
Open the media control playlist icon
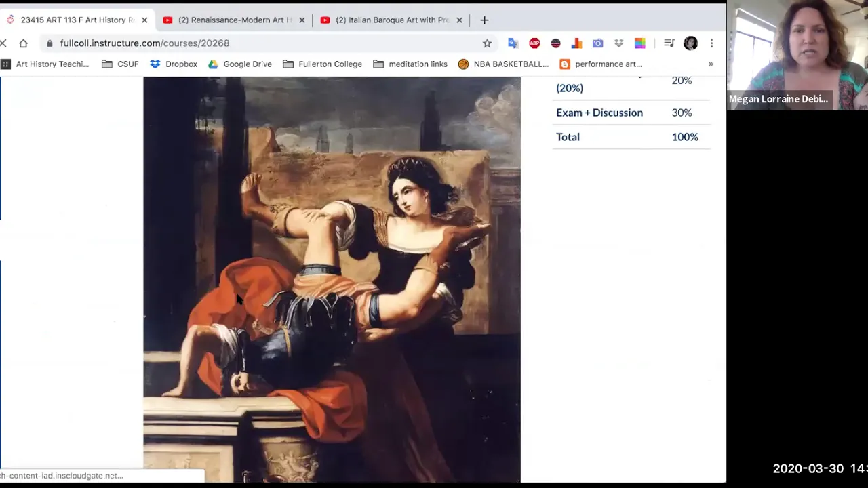pyautogui.click(x=669, y=43)
